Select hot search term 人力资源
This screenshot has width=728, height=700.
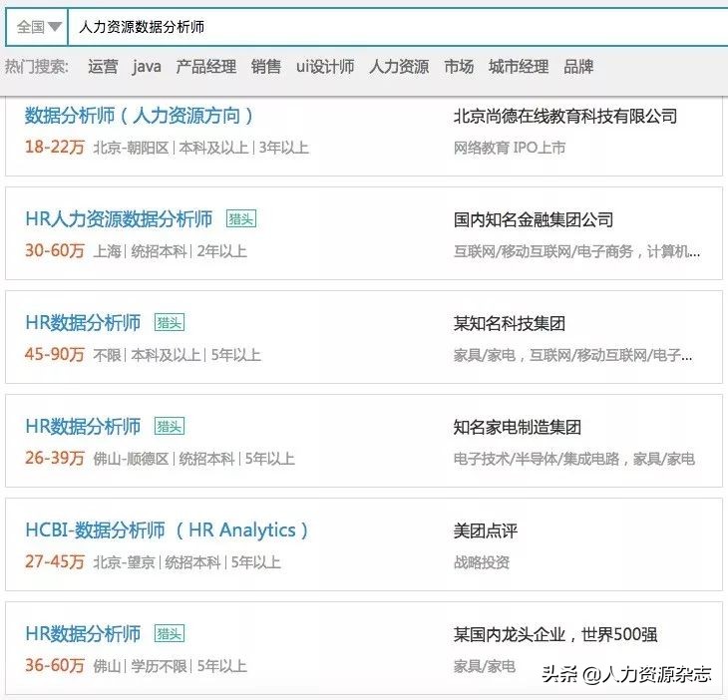click(399, 67)
